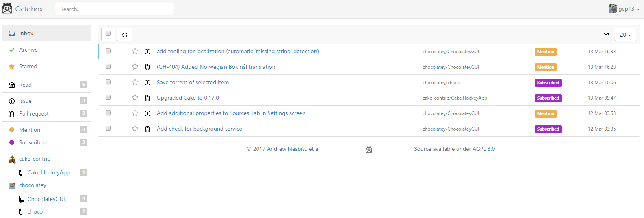Viewport: 644px width, 218px height.
Task: Click pull request icon on 'Upgraded Cake' row
Action: tap(147, 98)
